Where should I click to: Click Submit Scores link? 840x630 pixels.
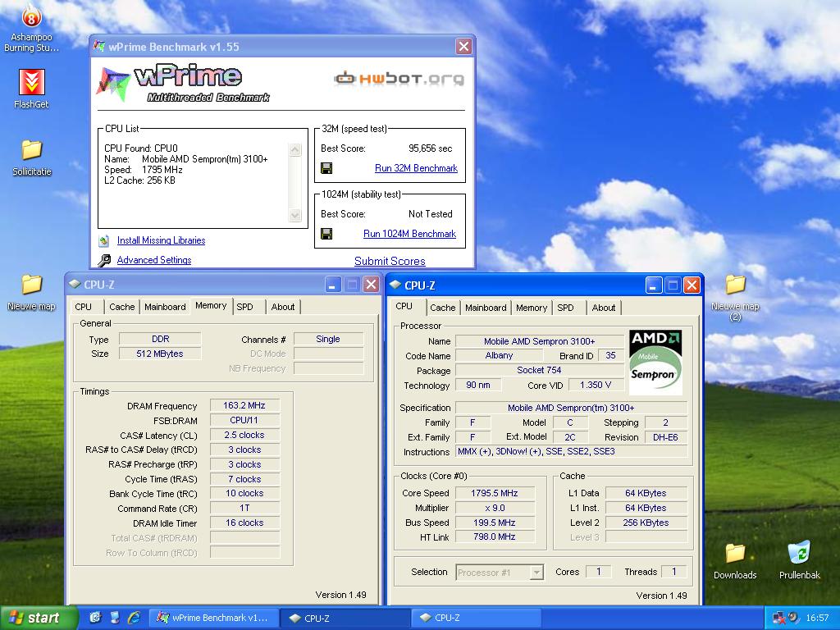390,261
